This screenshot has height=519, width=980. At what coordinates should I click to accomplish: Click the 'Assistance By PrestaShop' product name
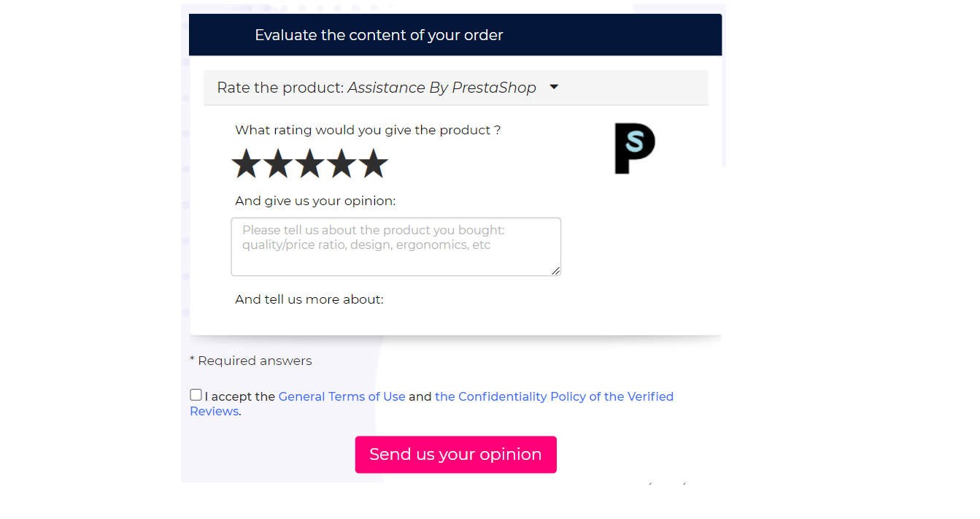pyautogui.click(x=442, y=88)
